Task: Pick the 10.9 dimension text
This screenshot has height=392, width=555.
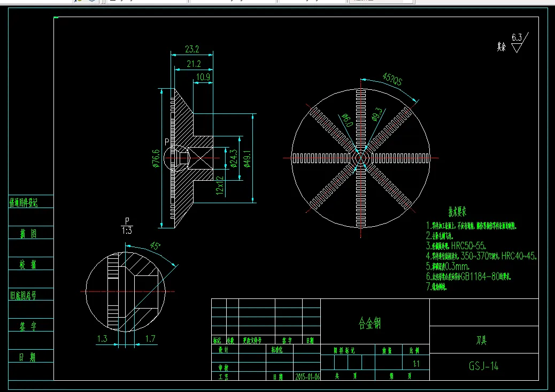Action: coord(203,77)
